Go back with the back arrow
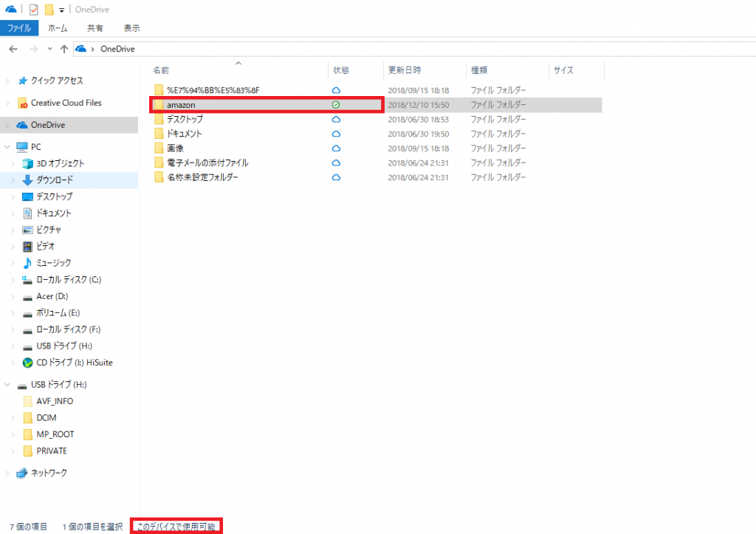 pyautogui.click(x=13, y=49)
